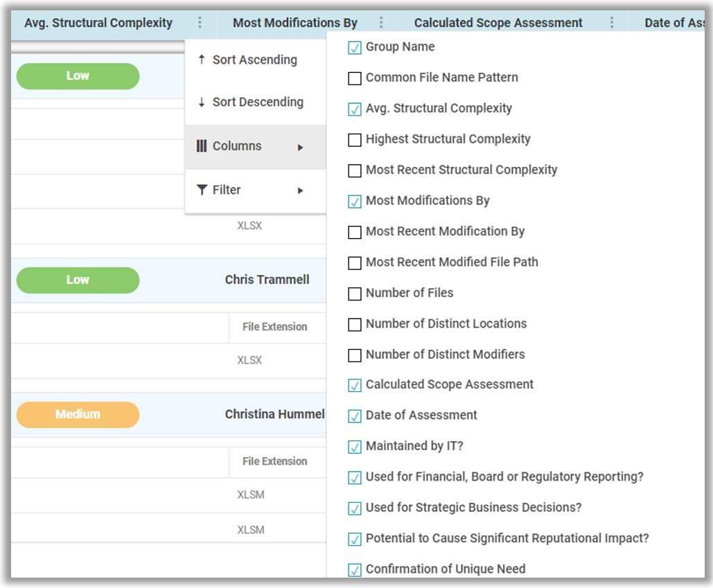Viewport: 713px width, 588px height.
Task: Enable the Highest Structural Complexity checkbox
Action: pos(355,139)
